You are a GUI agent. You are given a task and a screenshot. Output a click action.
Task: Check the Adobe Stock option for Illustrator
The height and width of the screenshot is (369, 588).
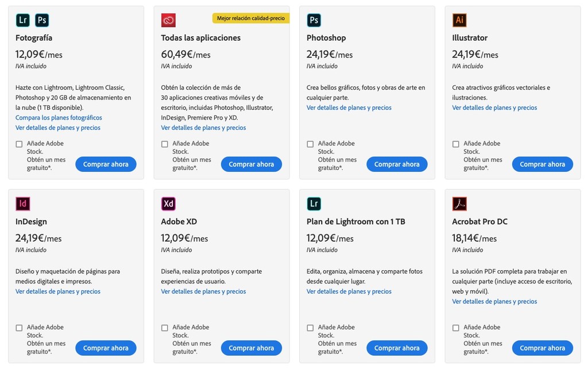point(455,144)
